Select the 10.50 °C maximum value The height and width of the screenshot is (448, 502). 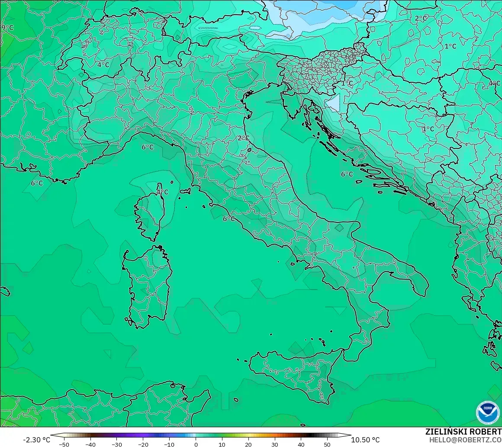[x=365, y=440]
